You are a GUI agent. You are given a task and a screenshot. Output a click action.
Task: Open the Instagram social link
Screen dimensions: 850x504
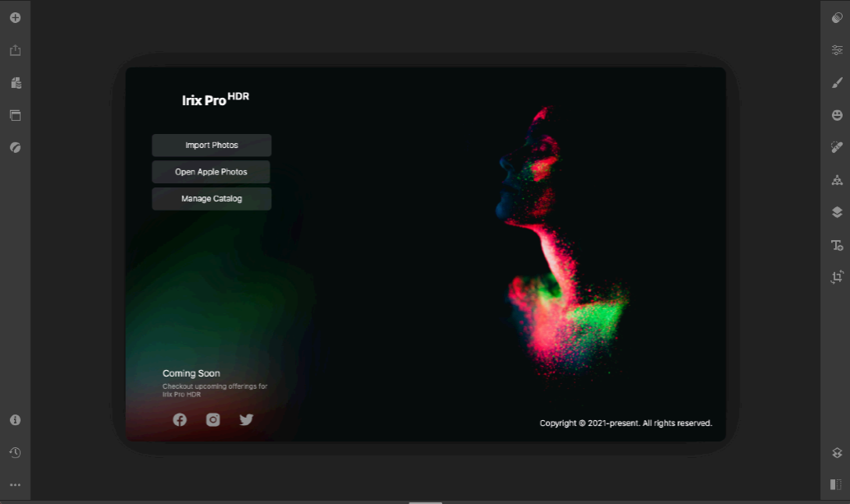213,419
